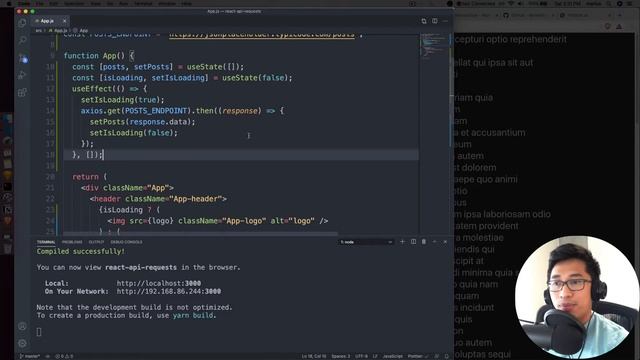640x360 pixels.
Task: Click the useState(false) line in editor
Action: [182, 78]
